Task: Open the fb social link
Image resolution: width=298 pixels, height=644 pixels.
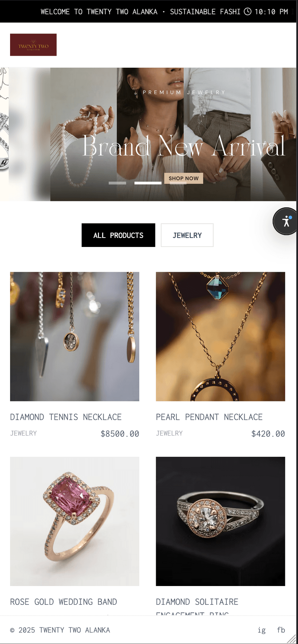Action: [x=281, y=630]
